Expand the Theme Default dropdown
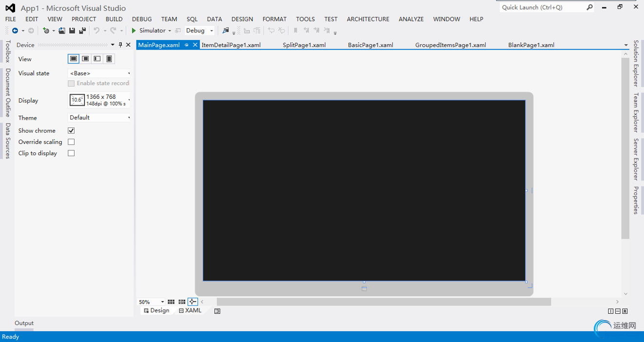This screenshot has width=644, height=342. coord(99,117)
